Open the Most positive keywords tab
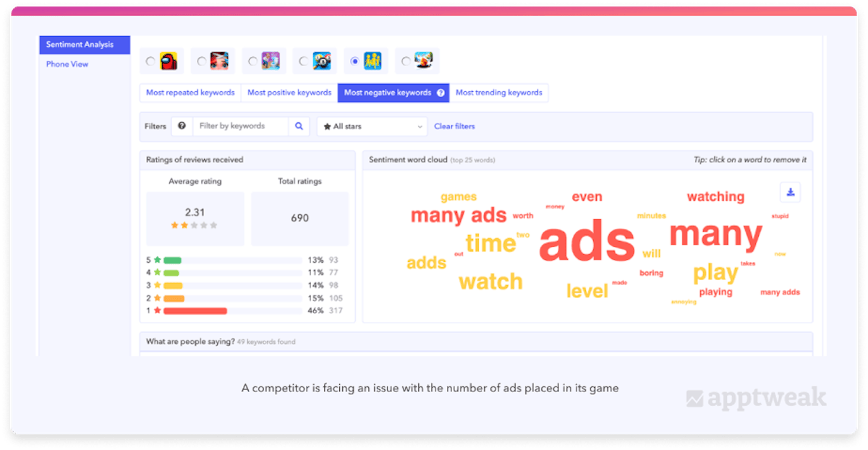Viewport: 868px width, 450px height. pos(289,93)
